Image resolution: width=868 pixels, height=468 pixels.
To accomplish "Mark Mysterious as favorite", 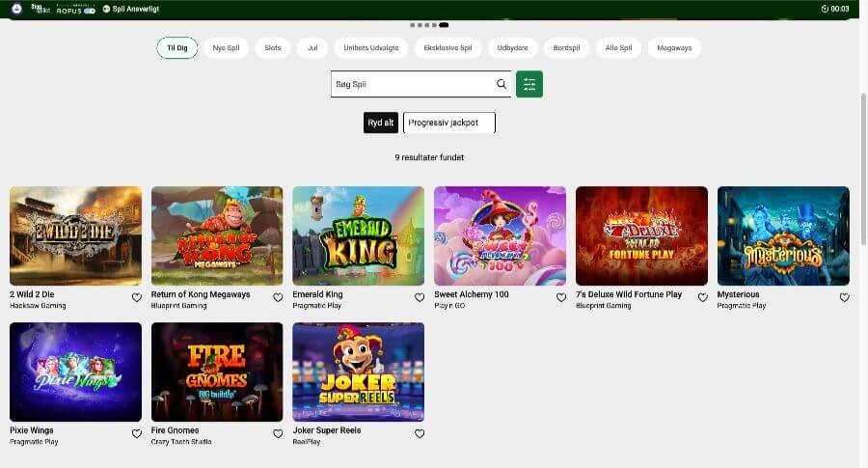I will tap(844, 297).
